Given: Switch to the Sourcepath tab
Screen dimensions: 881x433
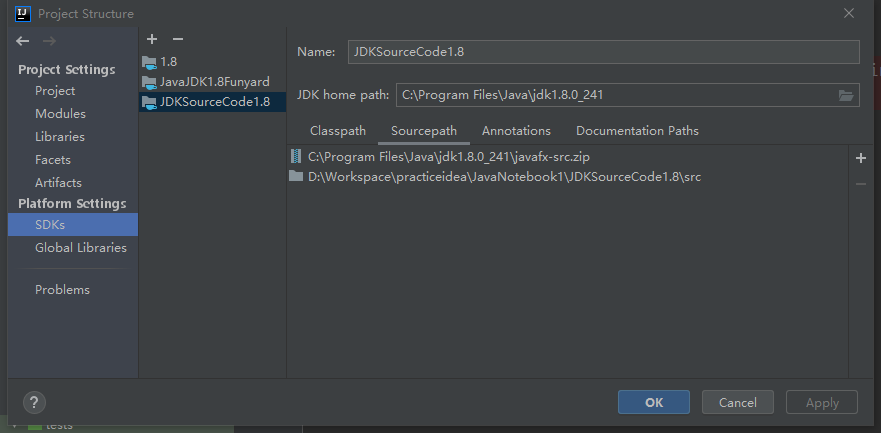Looking at the screenshot, I should pyautogui.click(x=424, y=131).
